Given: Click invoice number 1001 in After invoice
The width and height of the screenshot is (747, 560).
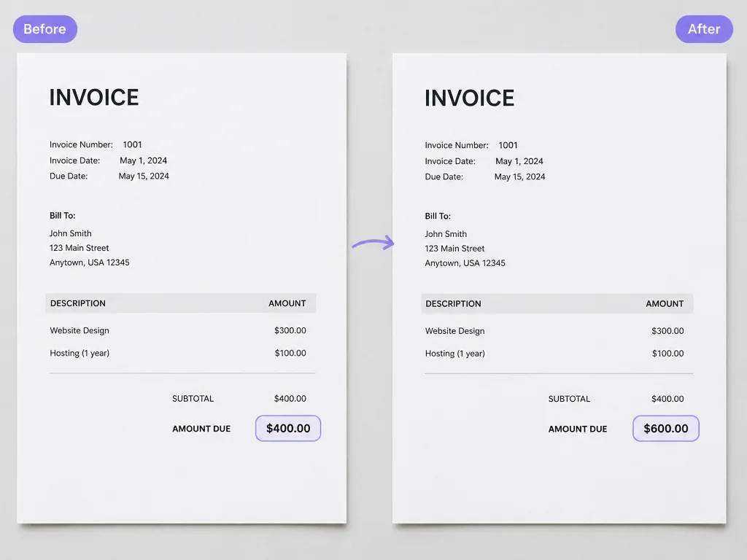Looking at the screenshot, I should click(x=508, y=145).
